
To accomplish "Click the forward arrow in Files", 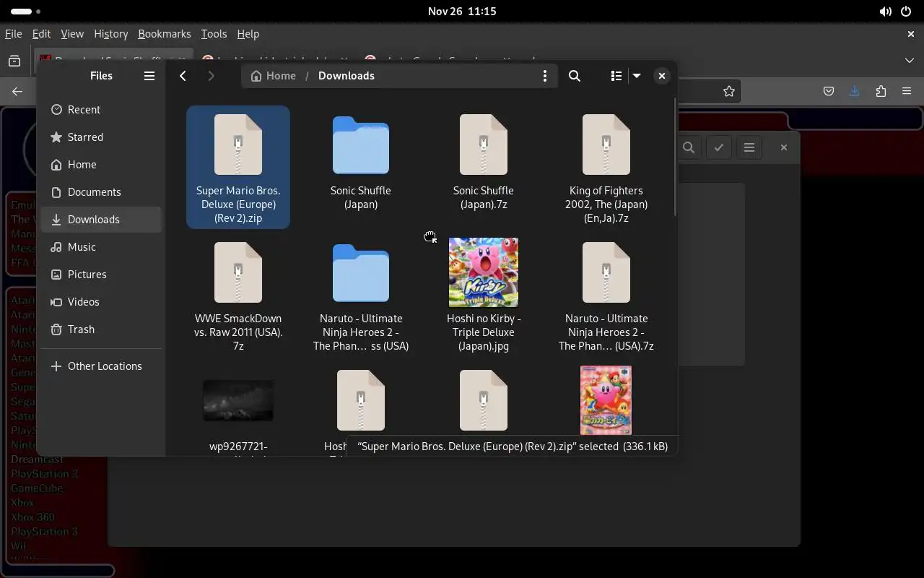I will (x=211, y=76).
